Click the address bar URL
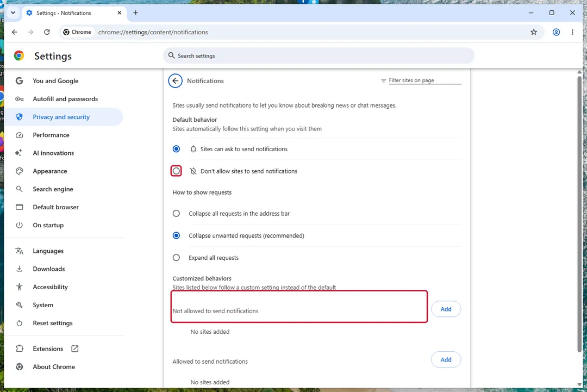This screenshot has width=587, height=392. [x=153, y=32]
